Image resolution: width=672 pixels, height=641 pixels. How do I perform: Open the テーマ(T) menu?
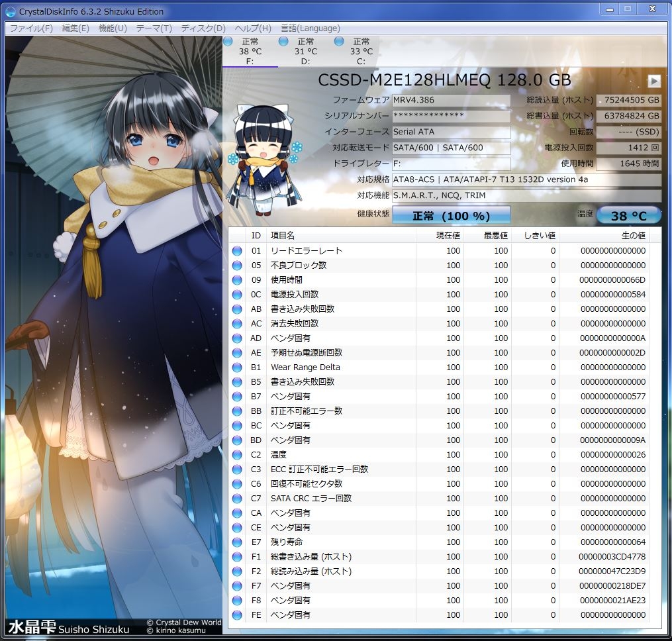tap(154, 28)
